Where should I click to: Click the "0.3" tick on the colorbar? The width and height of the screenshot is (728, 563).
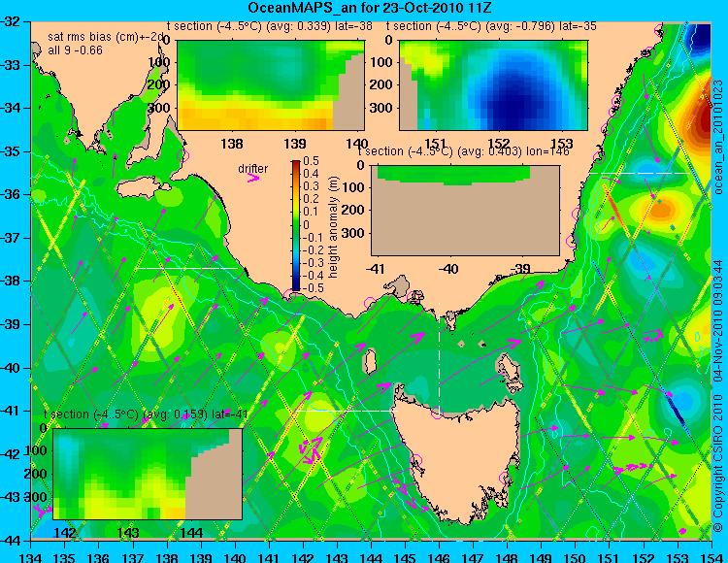[311, 186]
